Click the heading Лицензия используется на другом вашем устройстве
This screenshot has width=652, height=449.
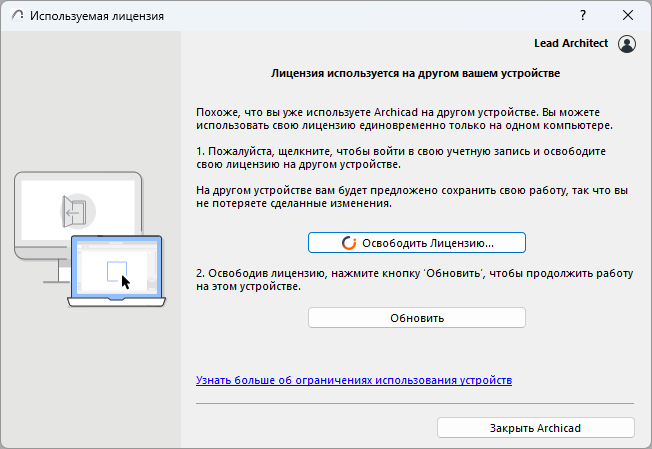[415, 73]
